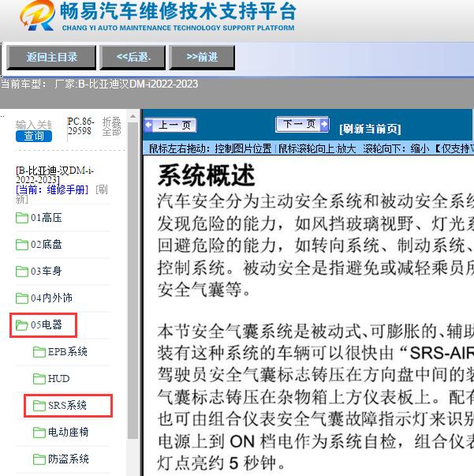Click the PC.86-29598 text
This screenshot has height=476, width=474.
tap(80, 126)
